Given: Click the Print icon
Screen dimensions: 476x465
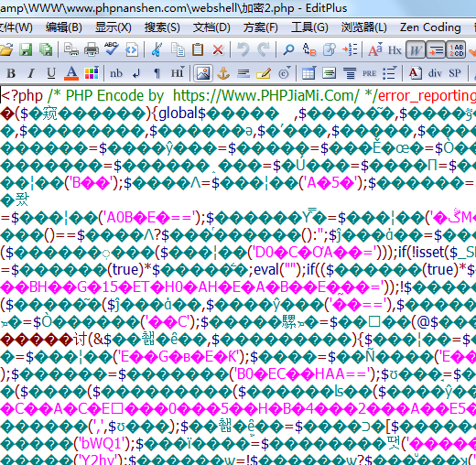Looking at the screenshot, I should pos(92,49).
